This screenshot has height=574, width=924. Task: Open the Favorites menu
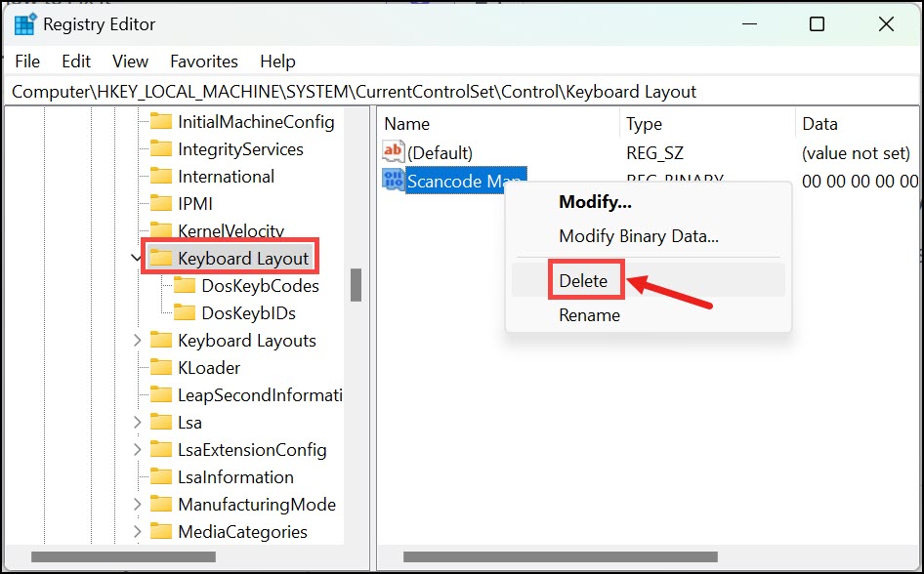tap(204, 61)
